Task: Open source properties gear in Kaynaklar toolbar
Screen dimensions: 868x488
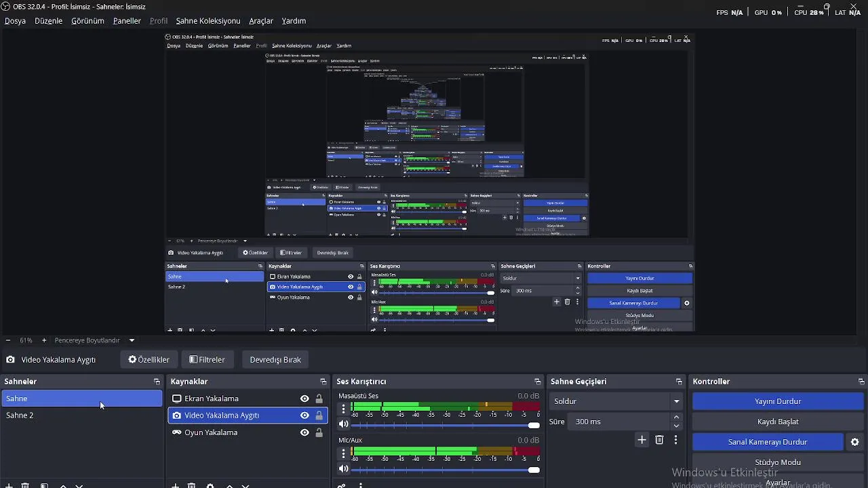Action: pos(210,485)
